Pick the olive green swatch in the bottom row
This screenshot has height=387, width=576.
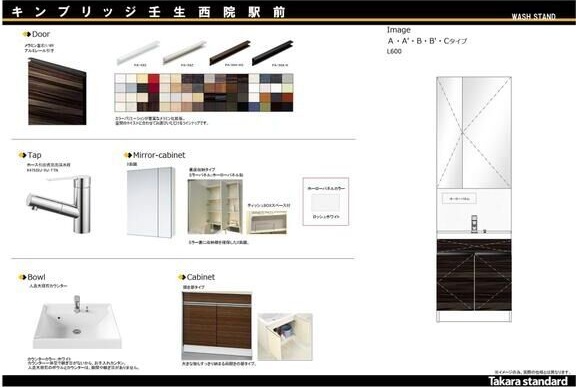[265, 107]
